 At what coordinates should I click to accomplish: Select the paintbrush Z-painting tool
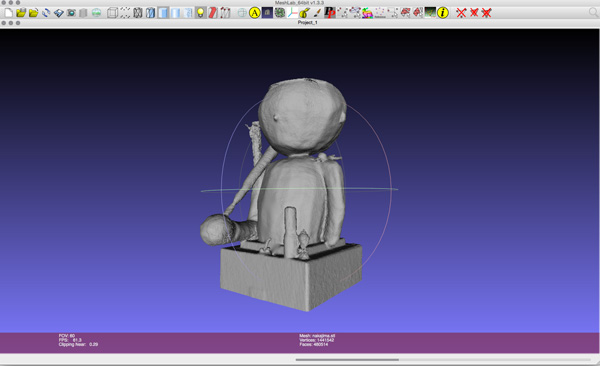(317, 13)
